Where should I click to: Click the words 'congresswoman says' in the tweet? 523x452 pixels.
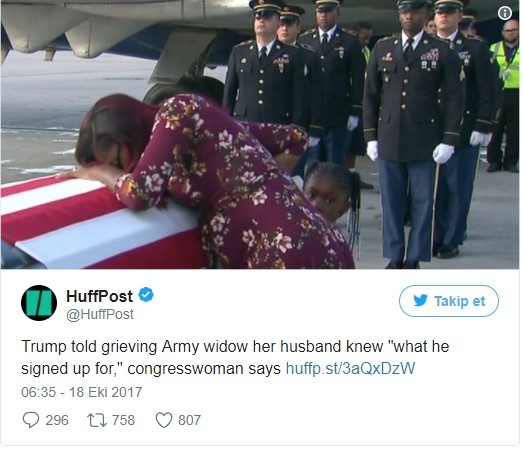[x=204, y=369]
